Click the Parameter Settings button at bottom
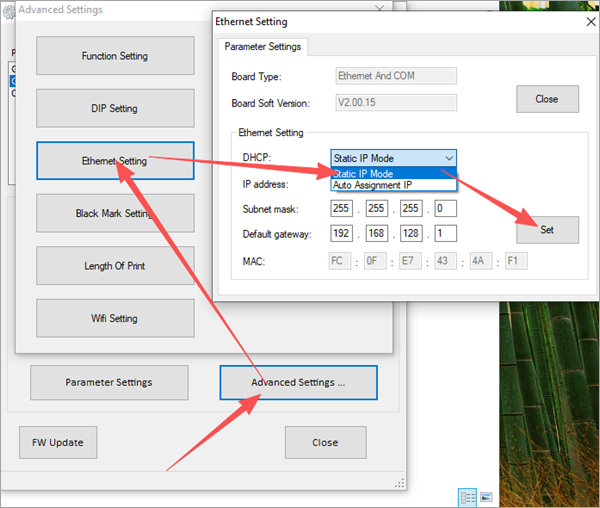600x508 pixels. pyautogui.click(x=109, y=382)
